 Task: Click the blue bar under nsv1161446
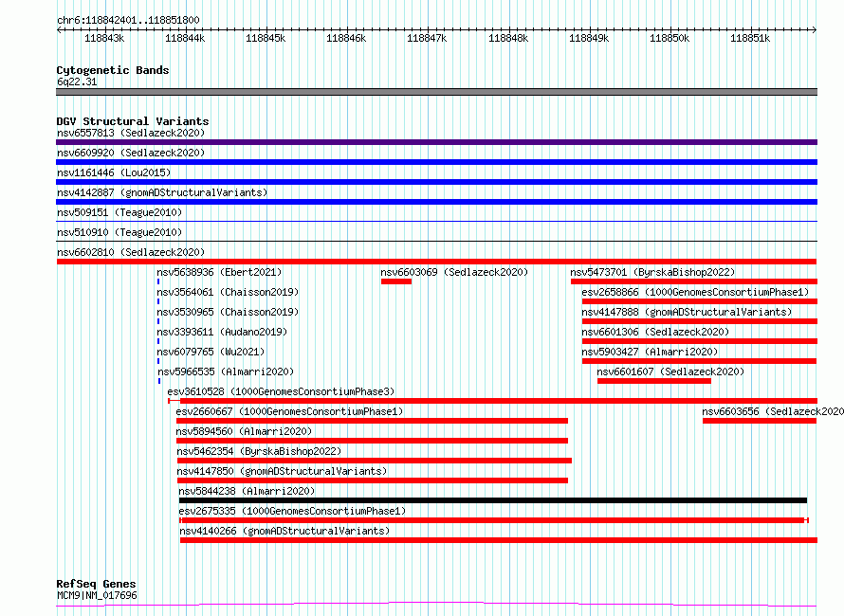[436, 182]
